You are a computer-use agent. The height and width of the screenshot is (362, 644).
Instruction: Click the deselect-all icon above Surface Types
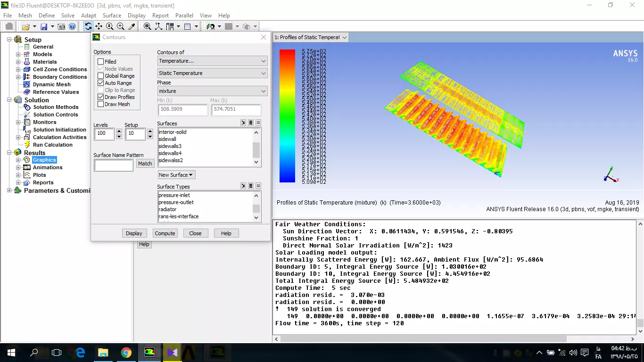point(258,186)
